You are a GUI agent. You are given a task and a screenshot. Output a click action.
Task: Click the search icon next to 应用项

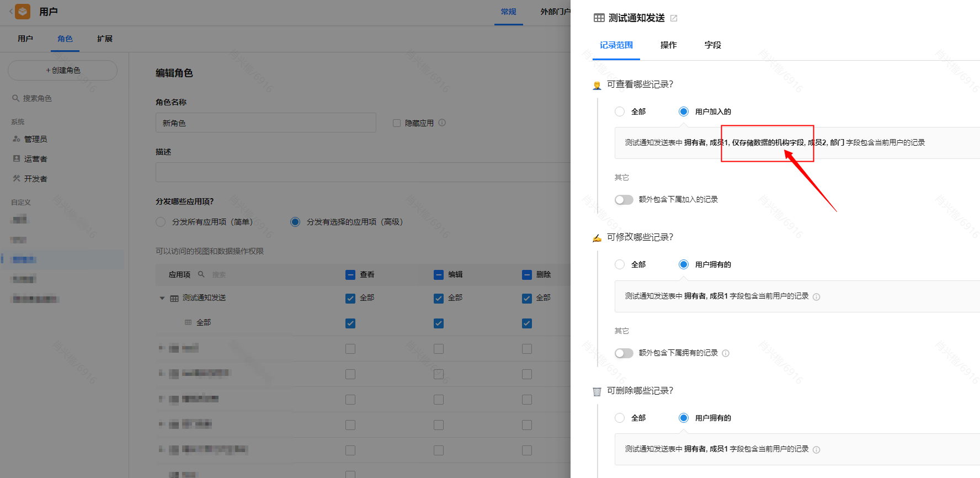[201, 274]
